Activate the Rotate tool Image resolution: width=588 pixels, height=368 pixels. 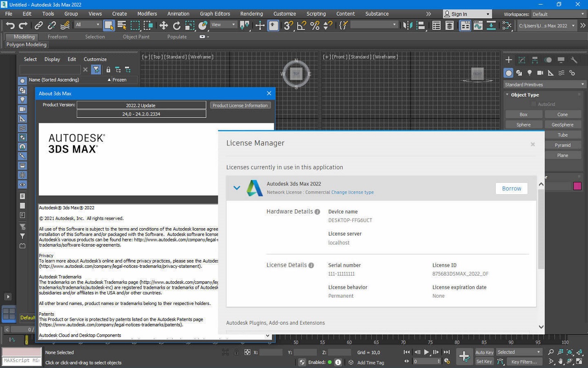point(177,26)
